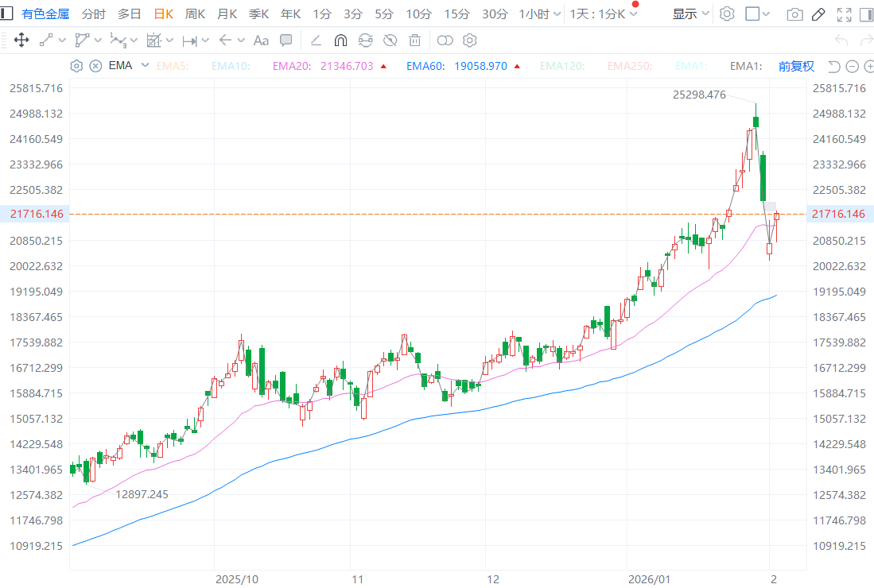This screenshot has height=588, width=874.
Task: Select the 日K daily chart tab
Action: 163,14
